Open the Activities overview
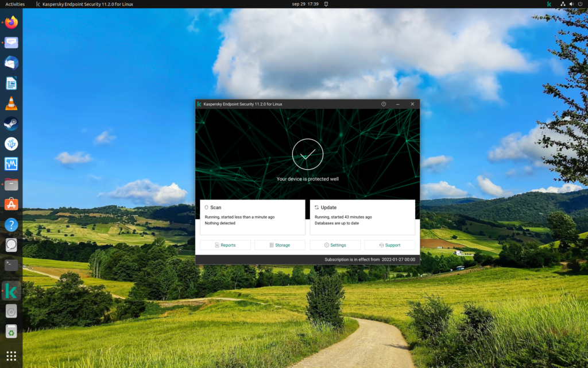The width and height of the screenshot is (588, 368). (x=14, y=4)
